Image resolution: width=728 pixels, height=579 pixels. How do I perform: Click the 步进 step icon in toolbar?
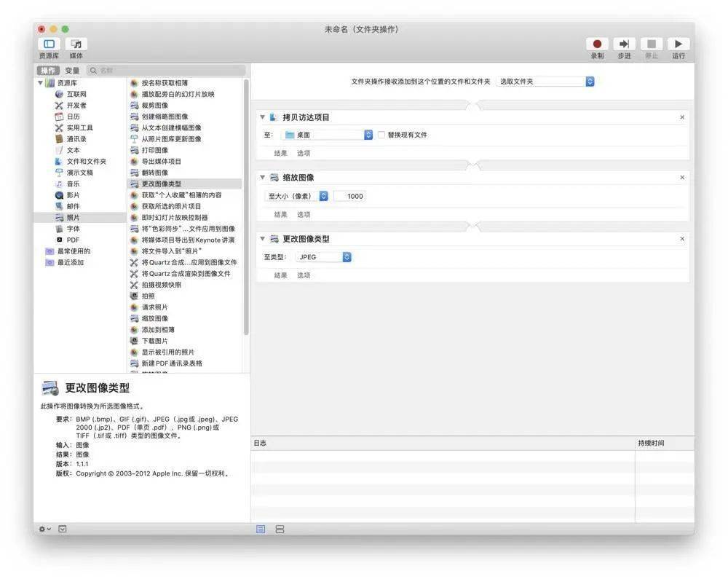[624, 44]
